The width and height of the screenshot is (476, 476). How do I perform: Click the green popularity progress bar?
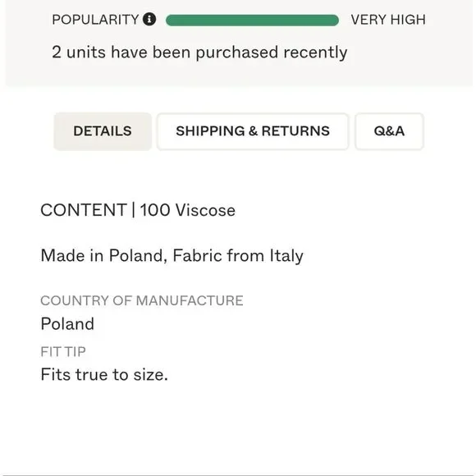click(252, 21)
